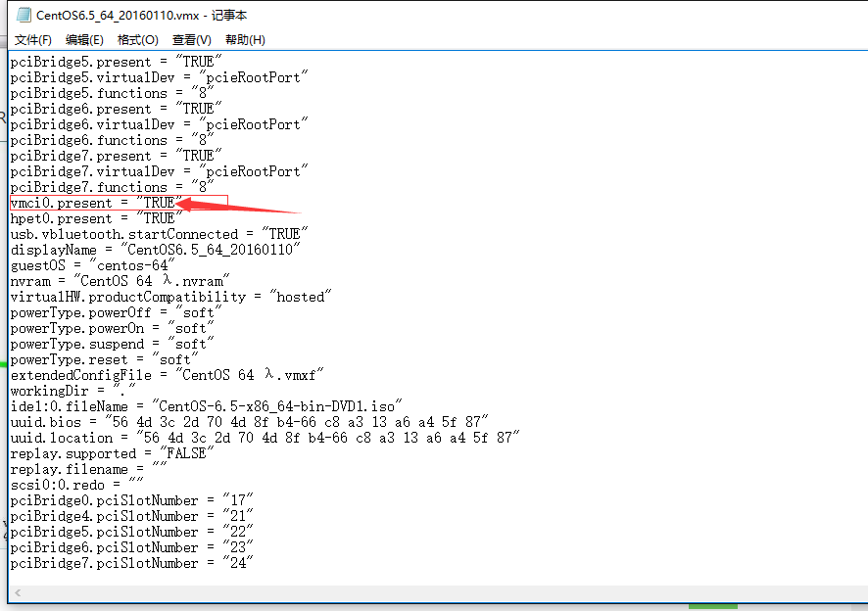
Task: Click the pciBridge7.pciSlotNumber = "24" line
Action: click(131, 563)
